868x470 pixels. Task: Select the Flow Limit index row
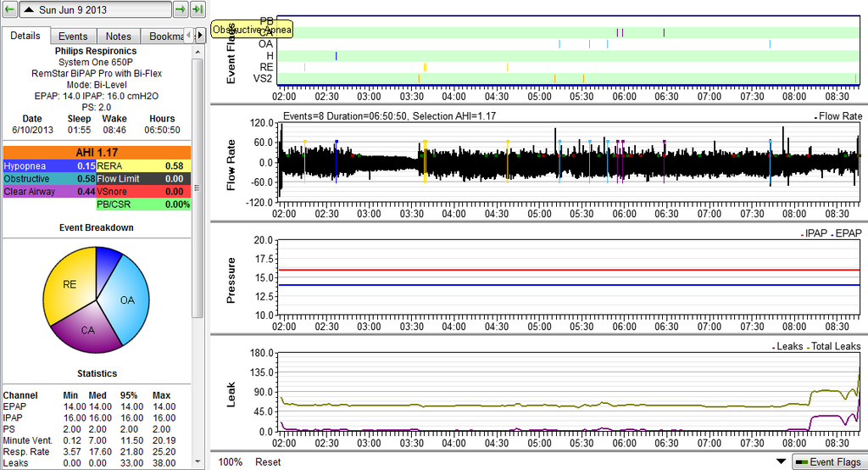tap(143, 178)
